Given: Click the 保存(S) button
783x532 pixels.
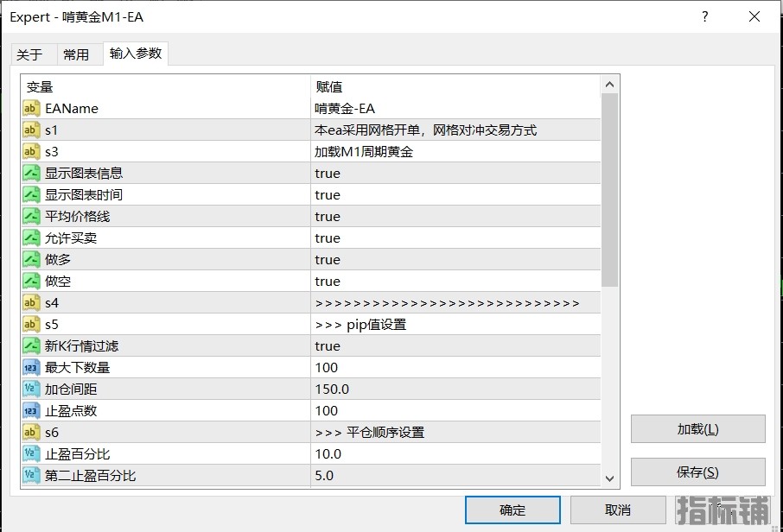Looking at the screenshot, I should tap(697, 472).
